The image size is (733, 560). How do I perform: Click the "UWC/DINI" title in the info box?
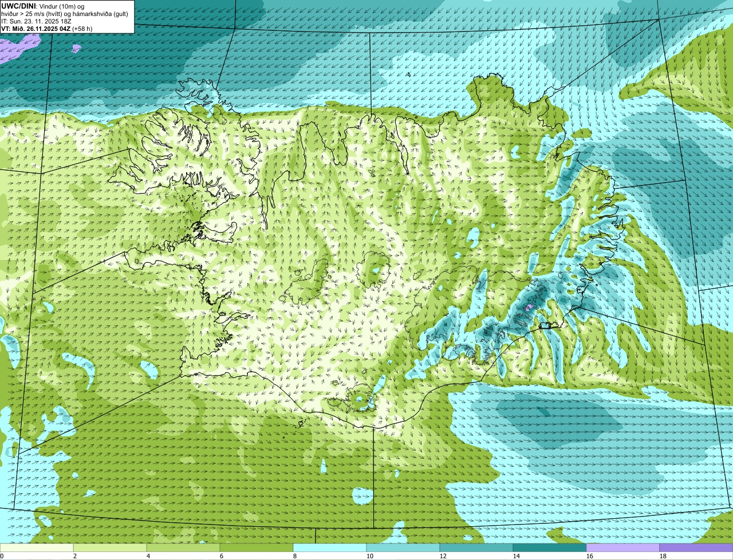[x=19, y=6]
